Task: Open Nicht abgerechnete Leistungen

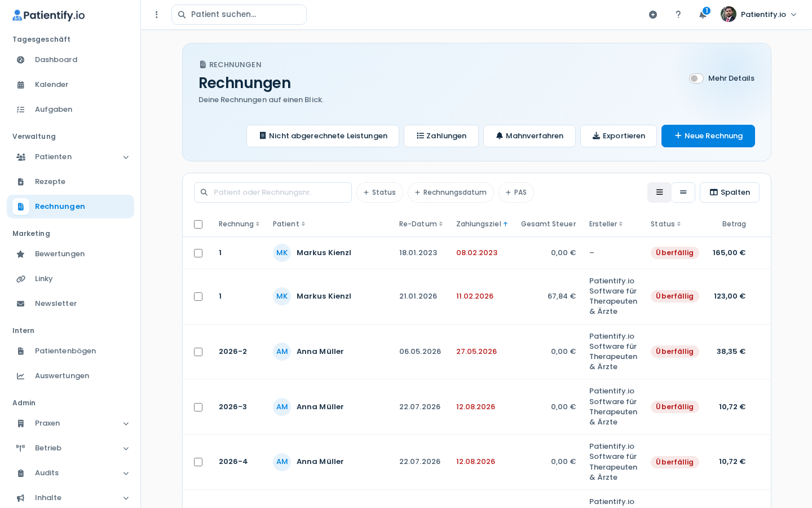Action: tap(323, 136)
